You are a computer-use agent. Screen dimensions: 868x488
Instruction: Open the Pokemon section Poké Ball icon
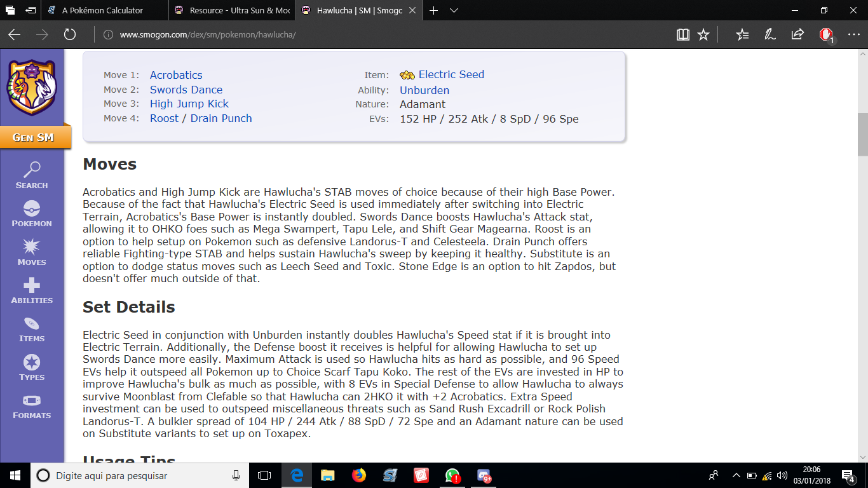pos(32,208)
